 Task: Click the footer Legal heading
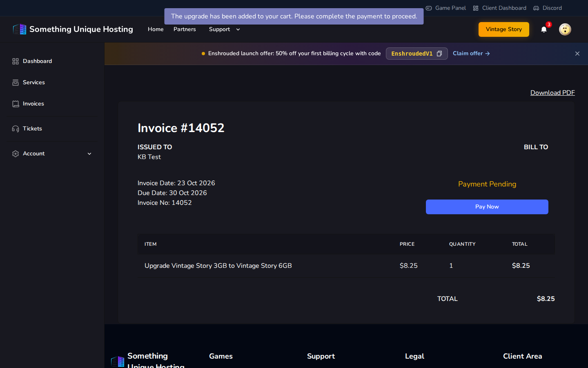coord(414,356)
